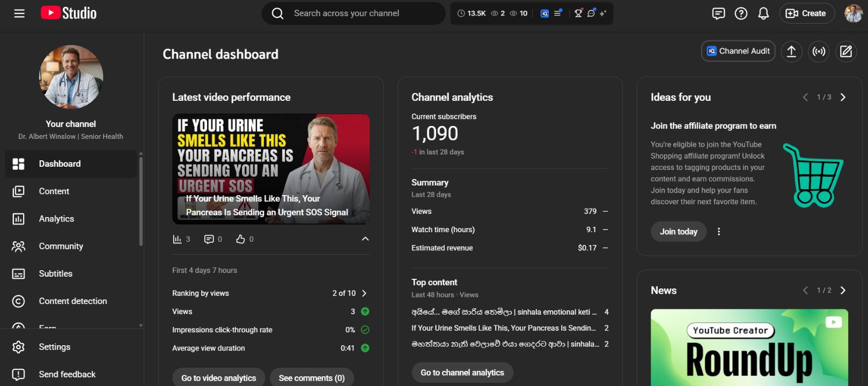Click the upload videos arrow icon
The height and width of the screenshot is (386, 868).
pyautogui.click(x=791, y=51)
